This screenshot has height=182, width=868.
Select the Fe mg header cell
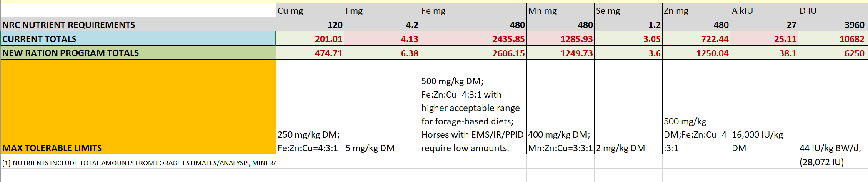coord(473,10)
